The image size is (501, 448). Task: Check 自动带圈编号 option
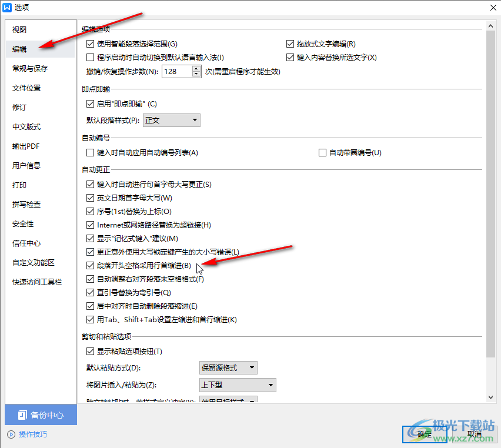322,153
